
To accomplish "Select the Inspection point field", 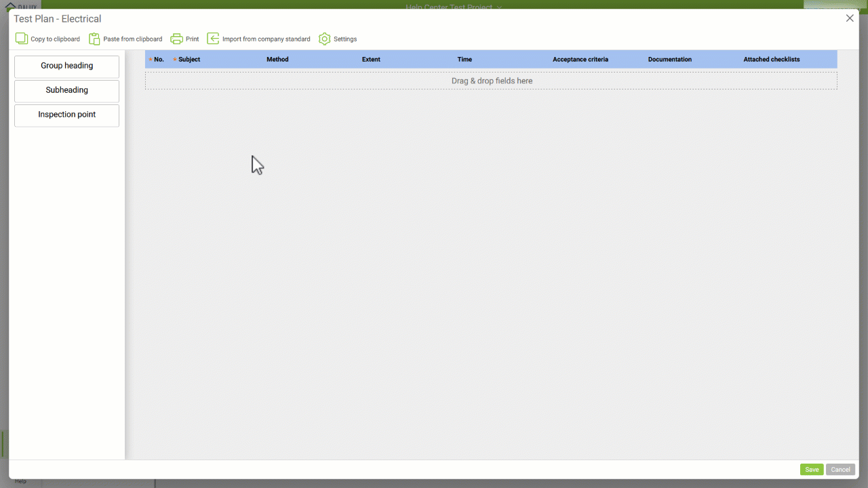I will (66, 115).
